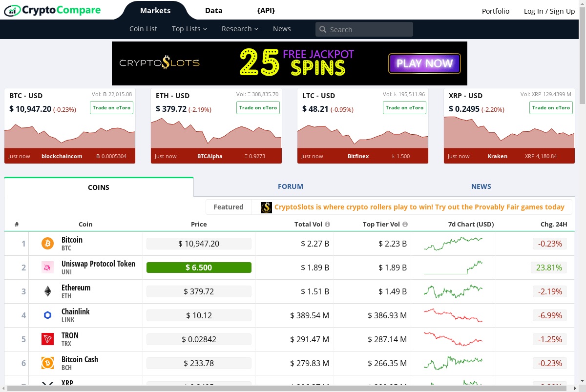The image size is (586, 392).
Task: Click the Chainlink price $ 10.12 cell
Action: coord(199,315)
